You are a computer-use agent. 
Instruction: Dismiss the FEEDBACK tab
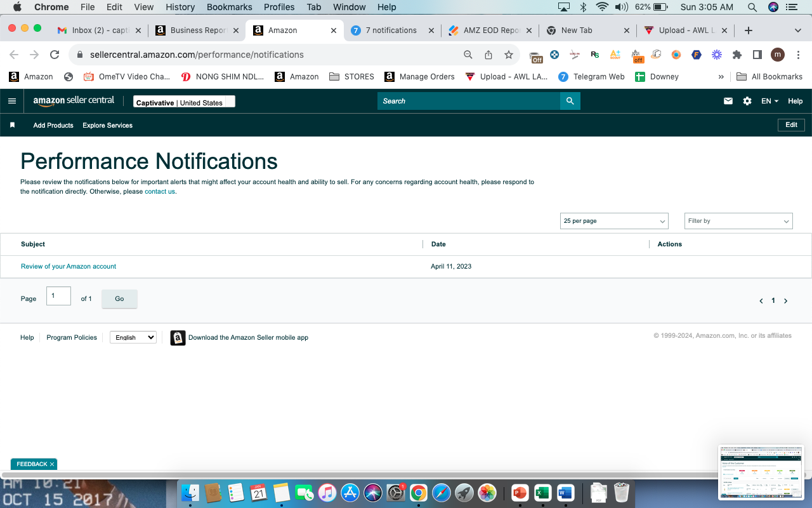(x=52, y=464)
